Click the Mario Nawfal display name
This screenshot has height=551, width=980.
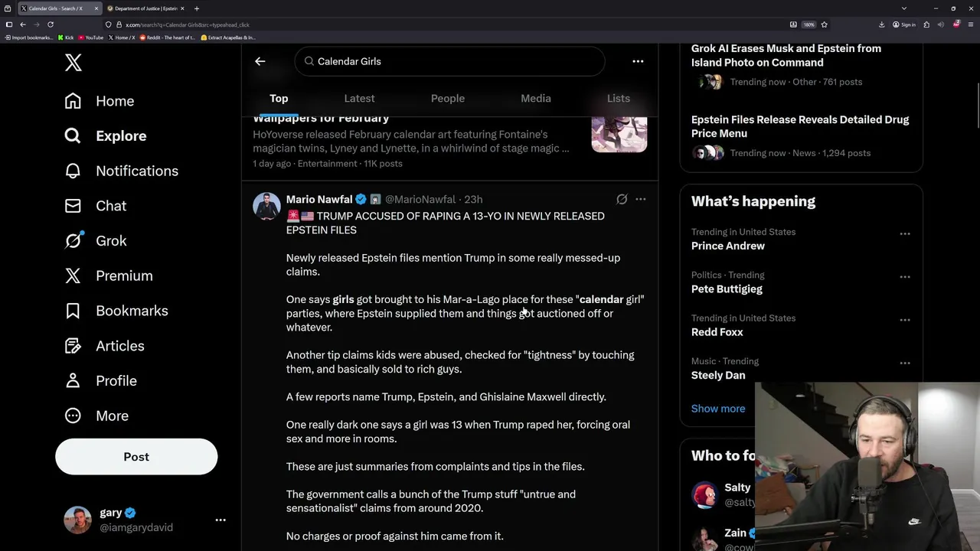[319, 200]
